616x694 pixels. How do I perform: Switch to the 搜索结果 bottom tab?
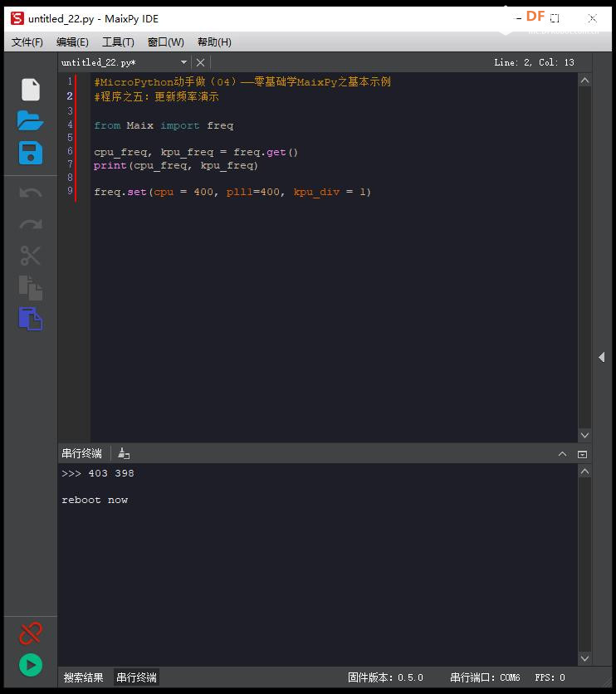point(83,677)
